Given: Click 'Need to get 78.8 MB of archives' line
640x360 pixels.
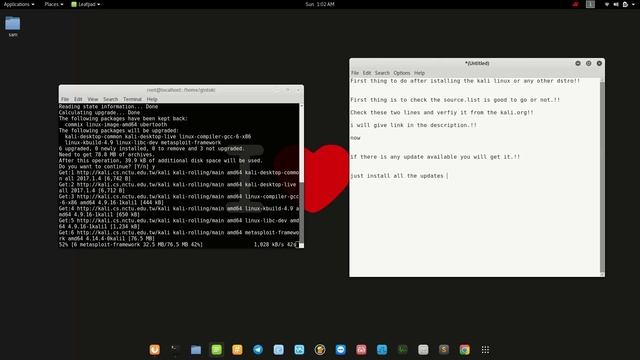Looking at the screenshot, I should [x=107, y=154].
